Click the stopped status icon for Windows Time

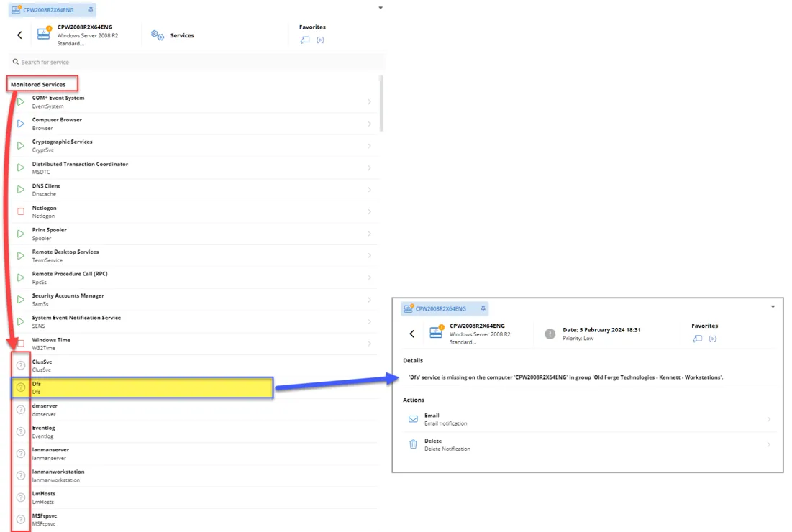pos(21,343)
